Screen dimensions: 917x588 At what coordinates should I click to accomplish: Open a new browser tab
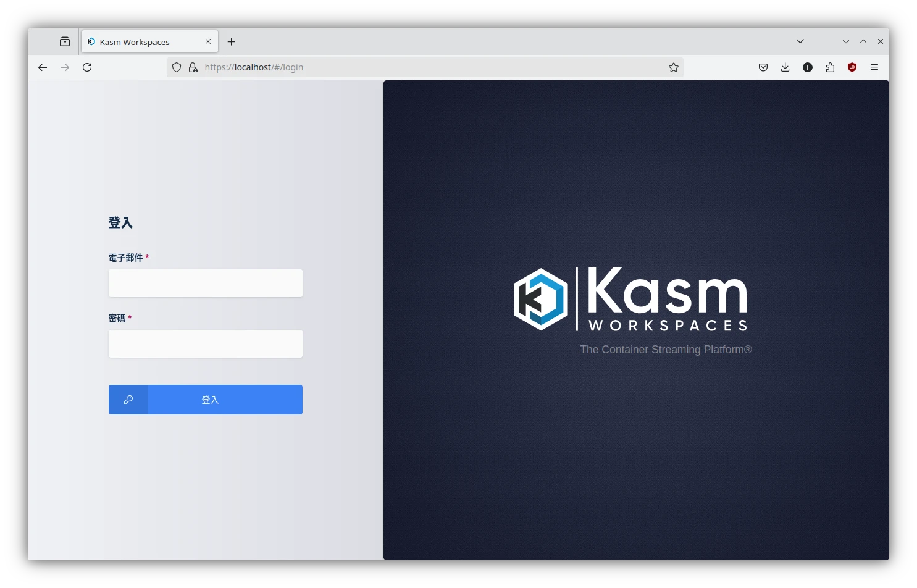pyautogui.click(x=232, y=42)
